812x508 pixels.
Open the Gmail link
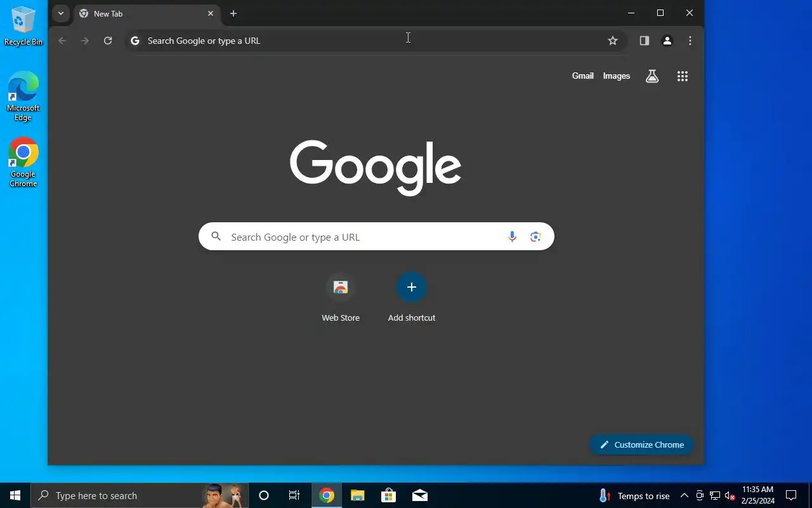[x=583, y=76]
